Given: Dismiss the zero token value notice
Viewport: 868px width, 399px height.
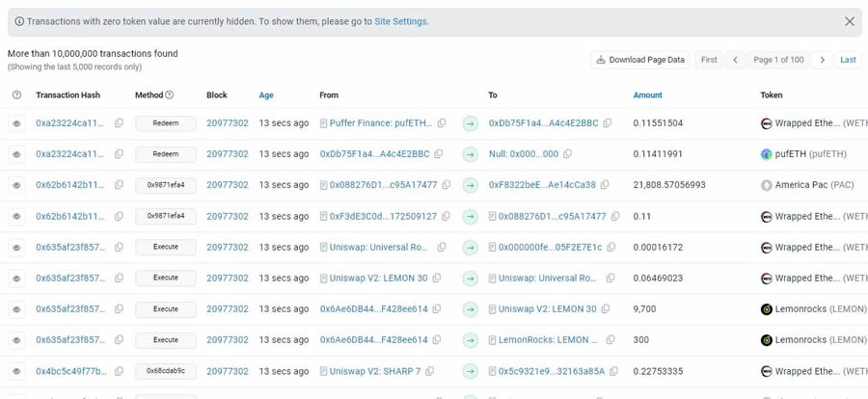Looking at the screenshot, I should pos(850,21).
